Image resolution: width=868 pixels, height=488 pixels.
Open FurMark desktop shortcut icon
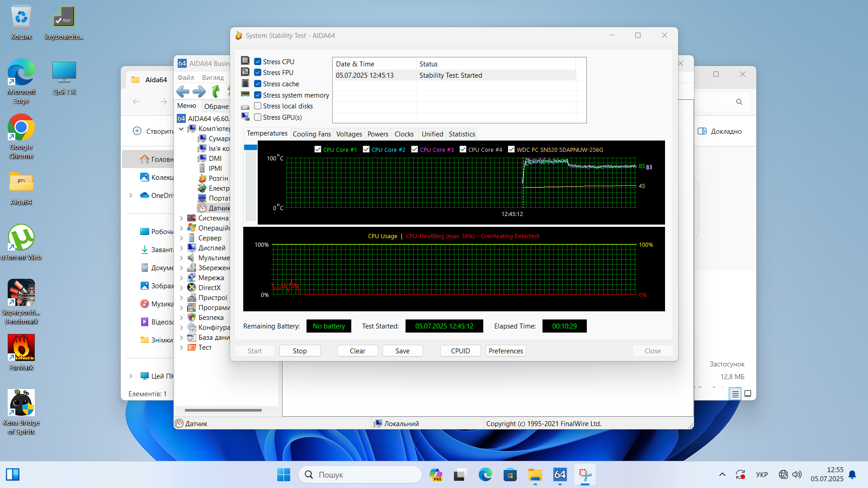(21, 348)
